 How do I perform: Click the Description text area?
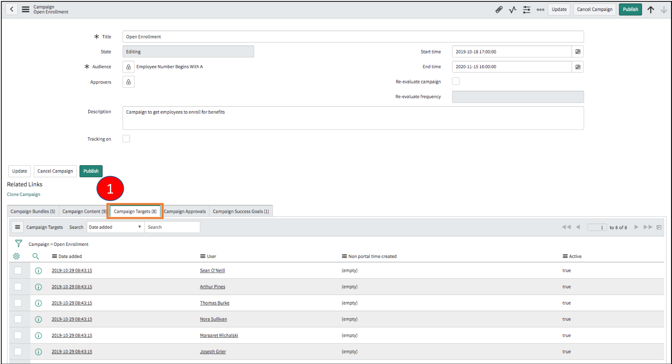point(353,118)
